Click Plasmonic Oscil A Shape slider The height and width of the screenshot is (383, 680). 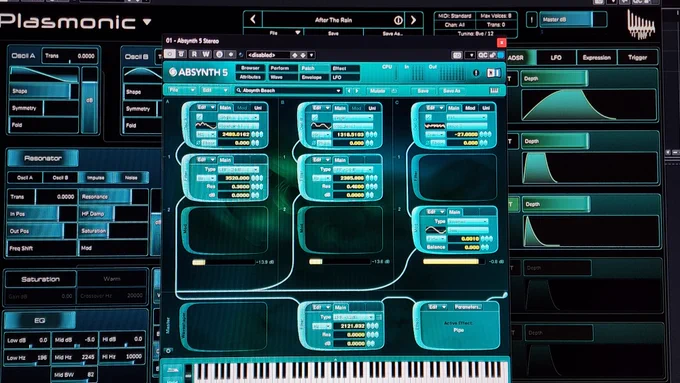[x=44, y=91]
